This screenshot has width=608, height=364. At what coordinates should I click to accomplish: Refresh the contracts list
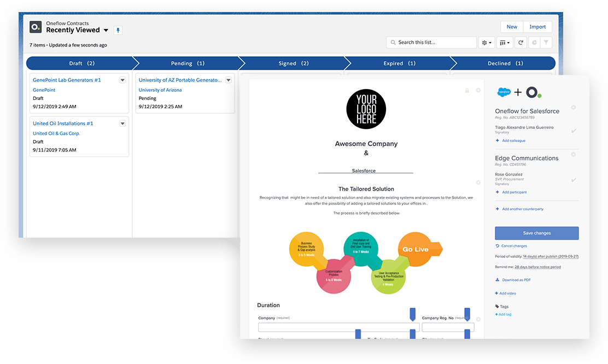(x=521, y=43)
